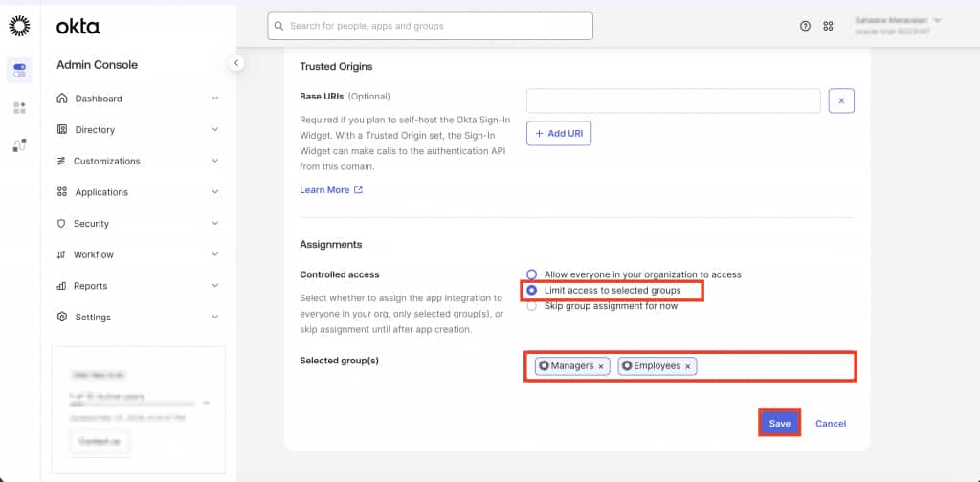Expand the Dashboard menu chevron
The width and height of the screenshot is (980, 482).
tap(215, 99)
